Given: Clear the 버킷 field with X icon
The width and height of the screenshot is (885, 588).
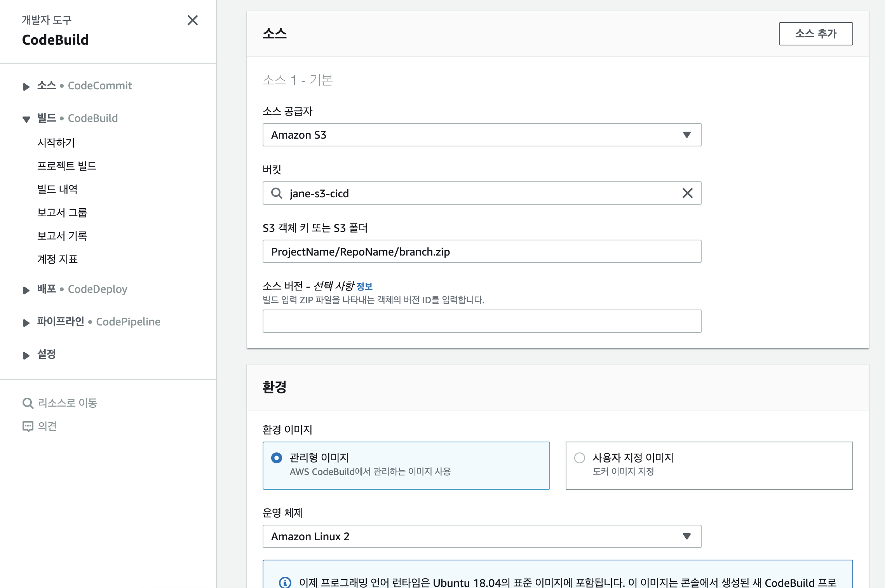Looking at the screenshot, I should coord(688,193).
